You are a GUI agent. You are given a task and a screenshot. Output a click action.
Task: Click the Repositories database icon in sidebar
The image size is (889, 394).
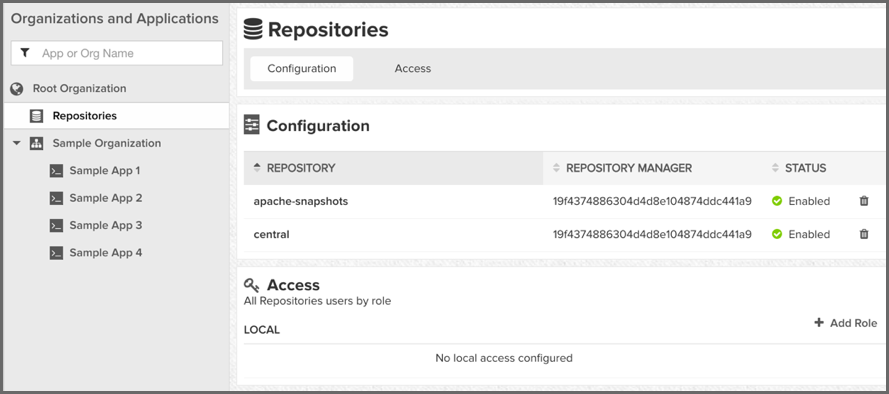point(36,116)
